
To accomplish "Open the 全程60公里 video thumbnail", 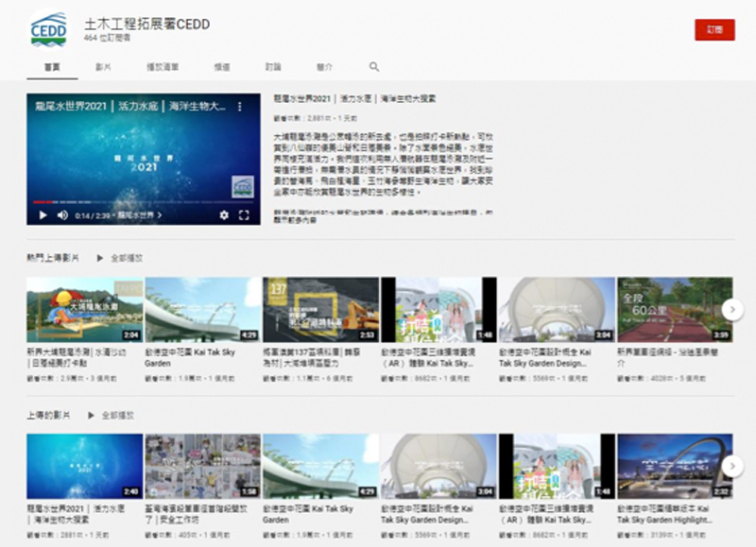I will click(x=674, y=309).
